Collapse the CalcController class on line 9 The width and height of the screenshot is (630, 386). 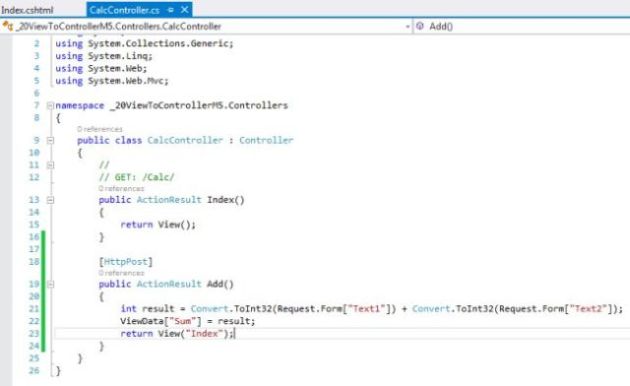point(50,141)
